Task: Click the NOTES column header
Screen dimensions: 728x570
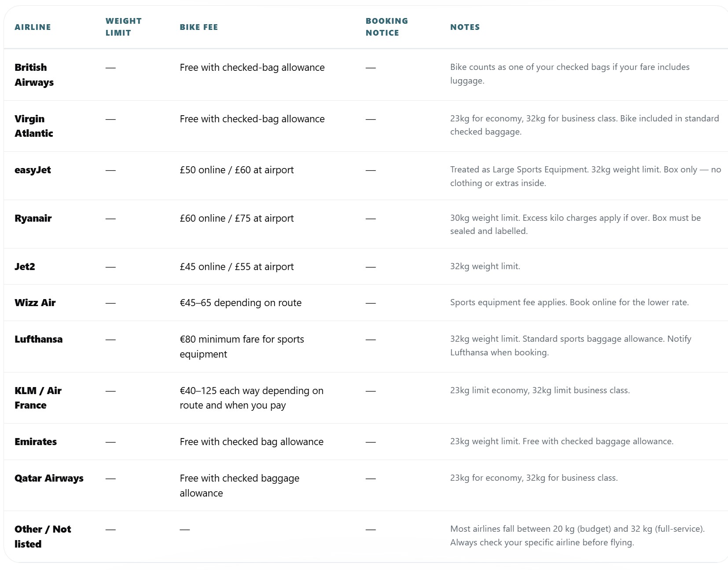Action: click(465, 27)
